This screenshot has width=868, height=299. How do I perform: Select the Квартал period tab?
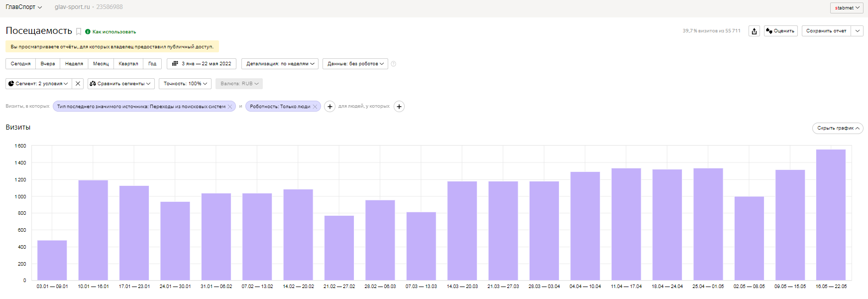(128, 64)
